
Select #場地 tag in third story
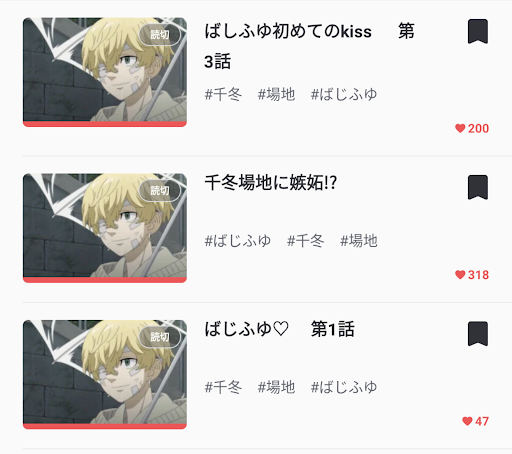click(x=276, y=387)
